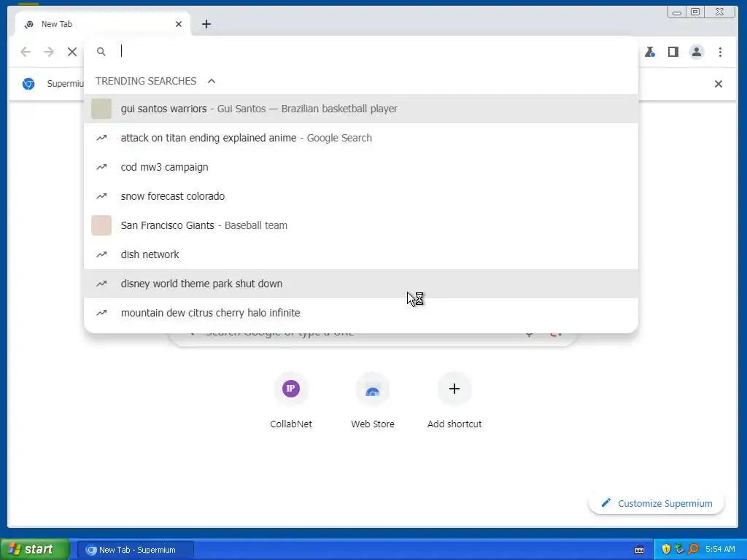Click the on-screen keyboard tray icon
The height and width of the screenshot is (560, 747).
(639, 550)
